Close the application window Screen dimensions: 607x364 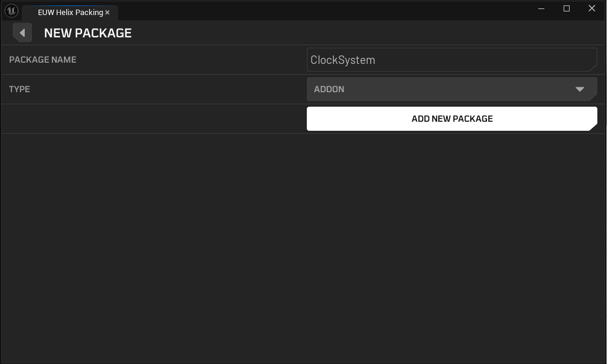(592, 8)
